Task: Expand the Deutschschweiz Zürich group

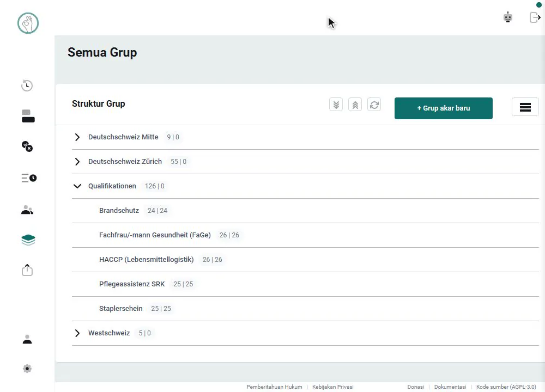Action: (77, 162)
